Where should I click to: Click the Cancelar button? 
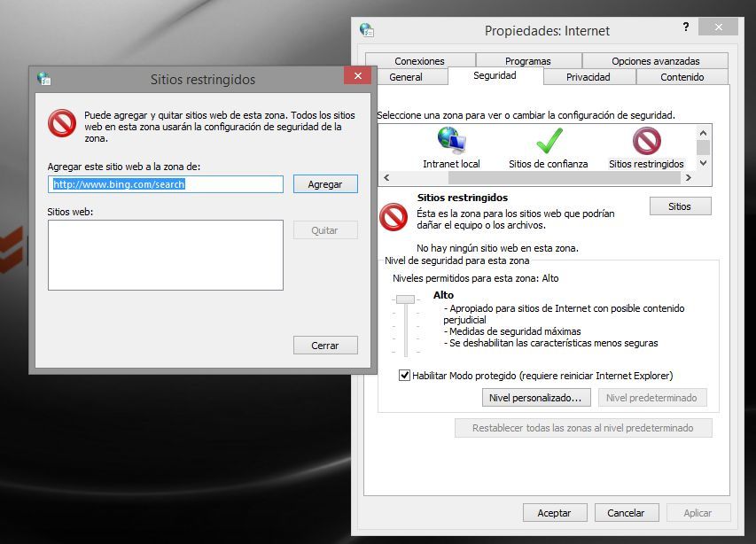pos(627,513)
